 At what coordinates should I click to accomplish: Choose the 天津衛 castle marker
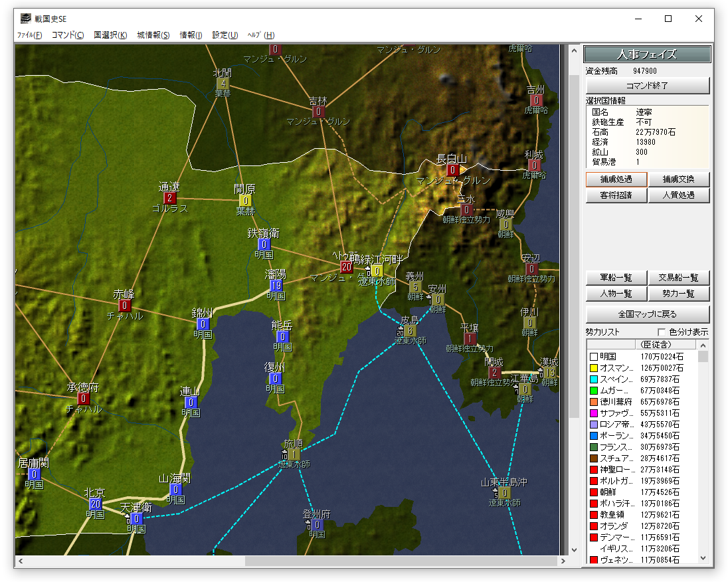coord(136,519)
